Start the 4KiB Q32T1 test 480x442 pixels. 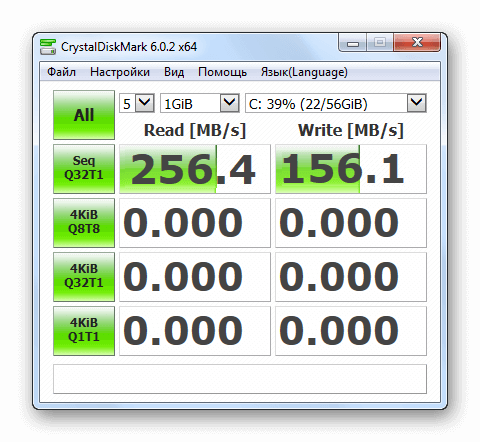[x=84, y=277]
